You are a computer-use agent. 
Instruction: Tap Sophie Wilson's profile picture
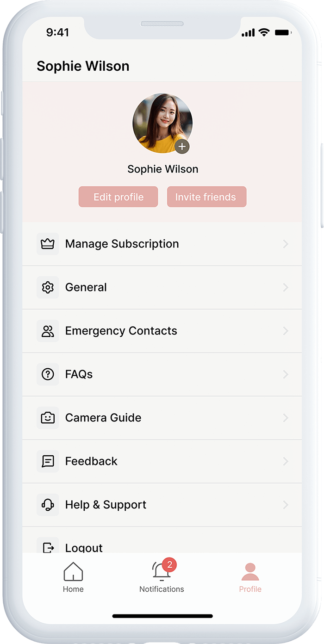(x=161, y=123)
